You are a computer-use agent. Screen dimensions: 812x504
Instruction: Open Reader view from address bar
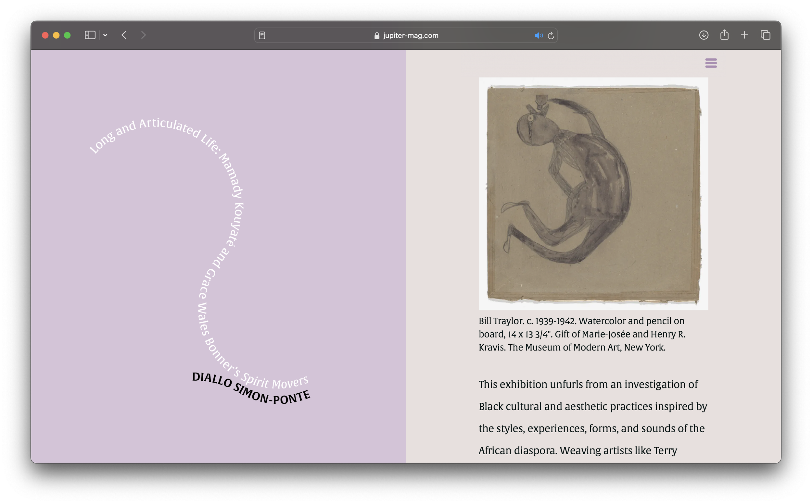(x=262, y=35)
